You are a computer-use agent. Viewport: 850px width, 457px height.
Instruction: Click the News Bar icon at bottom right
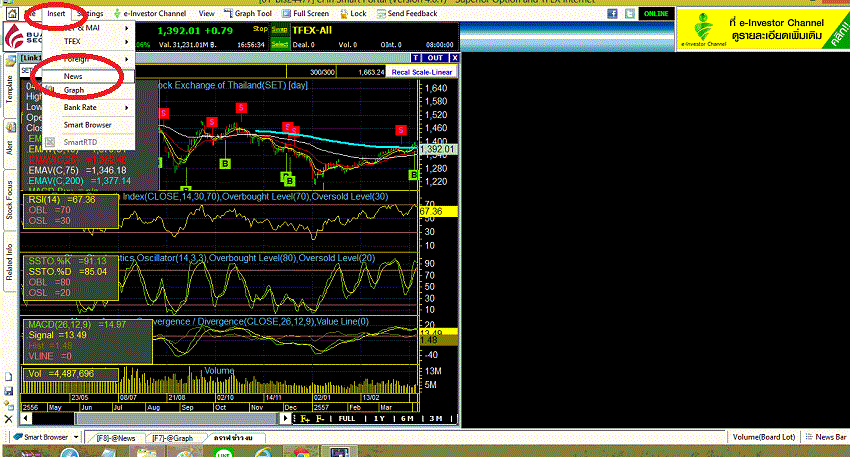[808, 437]
